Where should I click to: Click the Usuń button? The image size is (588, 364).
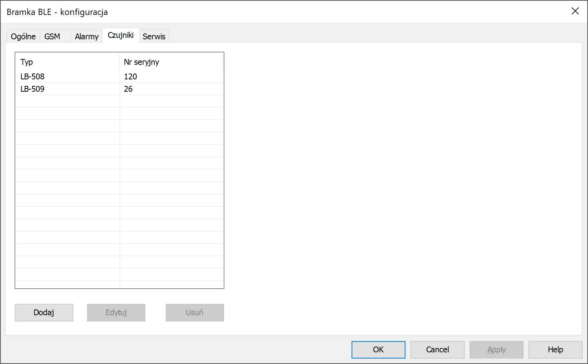coord(195,313)
